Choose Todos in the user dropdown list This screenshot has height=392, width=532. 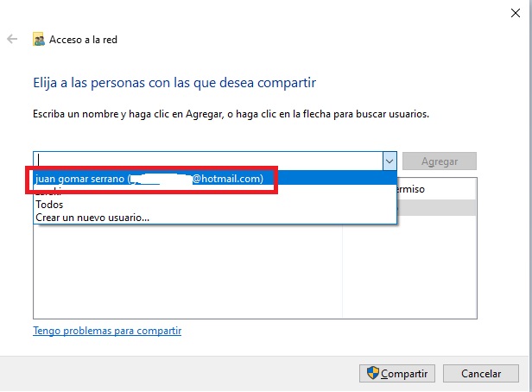click(x=49, y=205)
